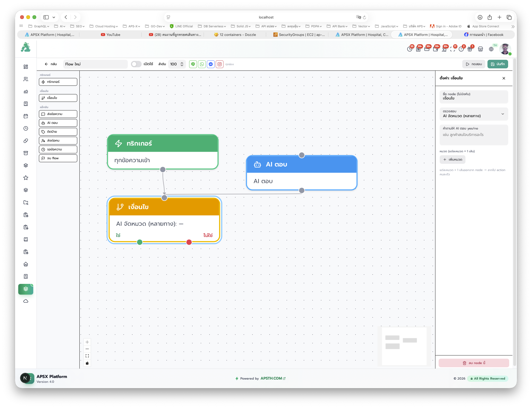The height and width of the screenshot is (408, 532).
Task: Close the ตั้งค่า: เงื่อนไข settings panel
Action: 504,78
